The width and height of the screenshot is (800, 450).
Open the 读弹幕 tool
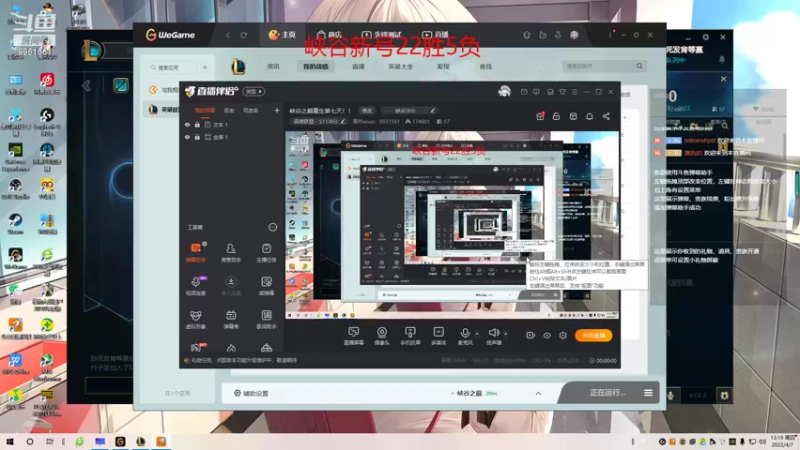pyautogui.click(x=266, y=286)
